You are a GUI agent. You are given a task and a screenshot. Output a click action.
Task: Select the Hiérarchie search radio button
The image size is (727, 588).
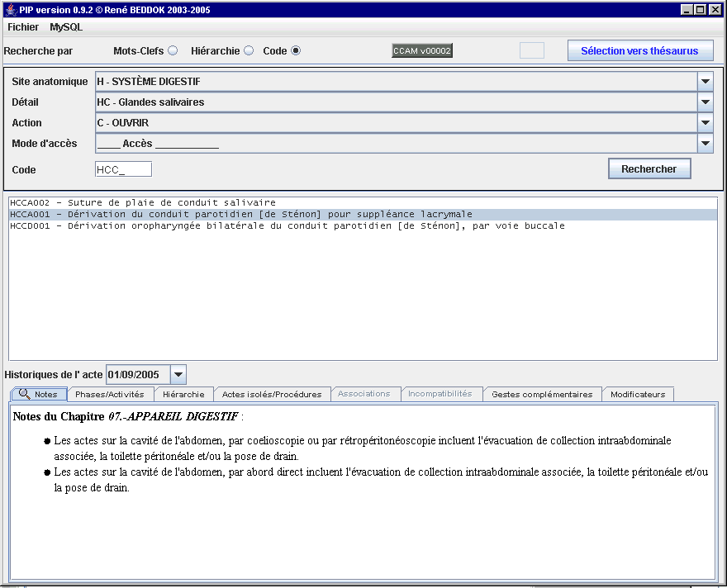tap(249, 50)
